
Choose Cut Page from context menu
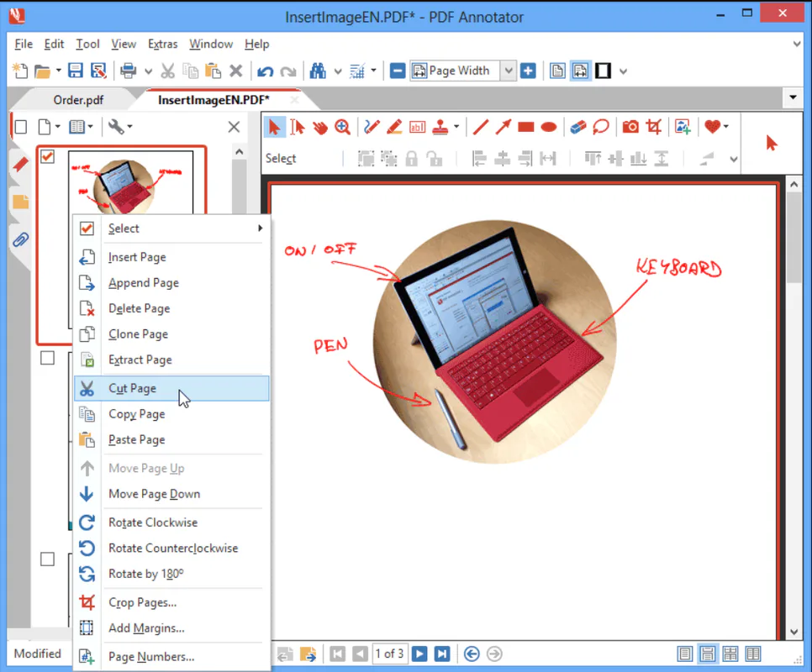(x=131, y=388)
